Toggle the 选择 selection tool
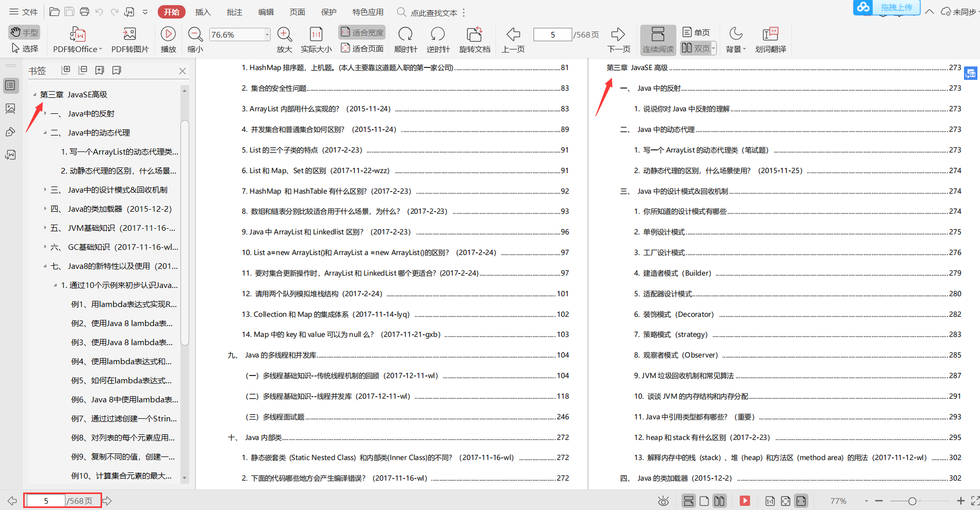 24,48
